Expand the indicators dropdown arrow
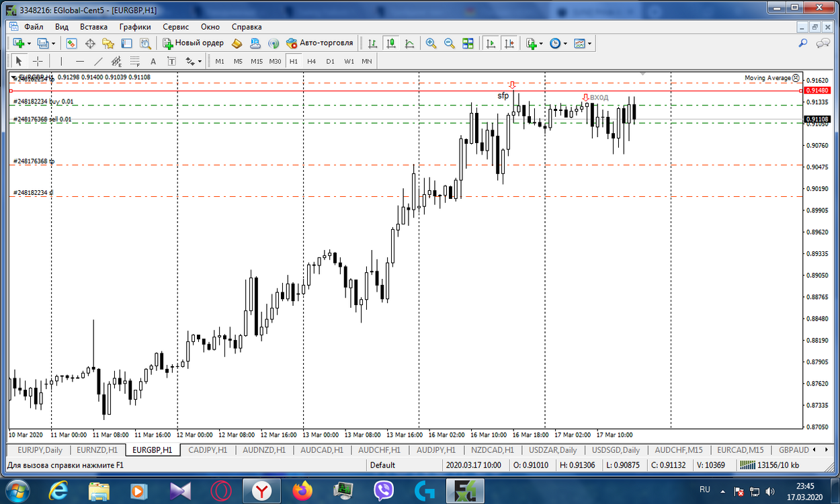Viewport: 840px width, 504px height. [x=541, y=43]
